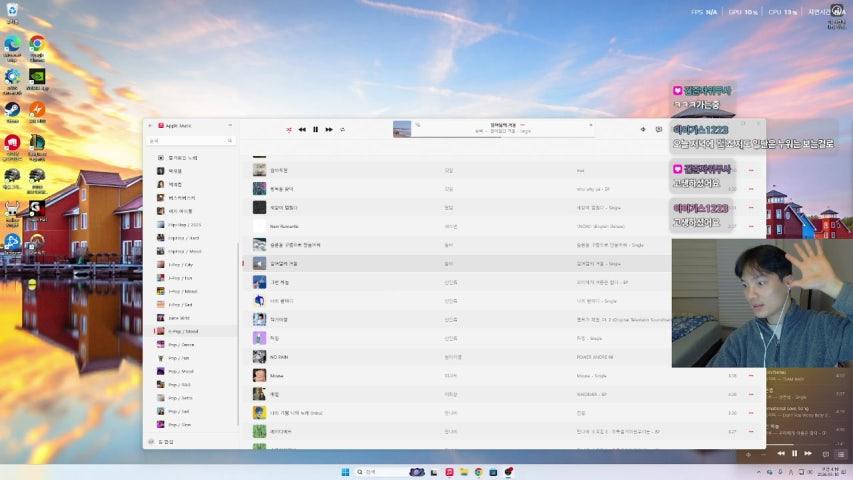Open more options menu in the now playing bar
The width and height of the screenshot is (853, 480).
(522, 125)
